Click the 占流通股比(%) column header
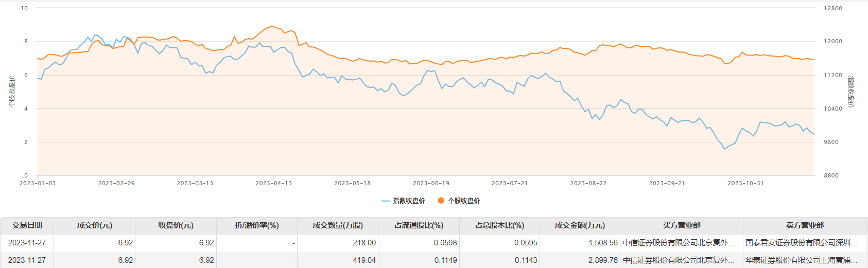The width and height of the screenshot is (868, 268). point(419,225)
